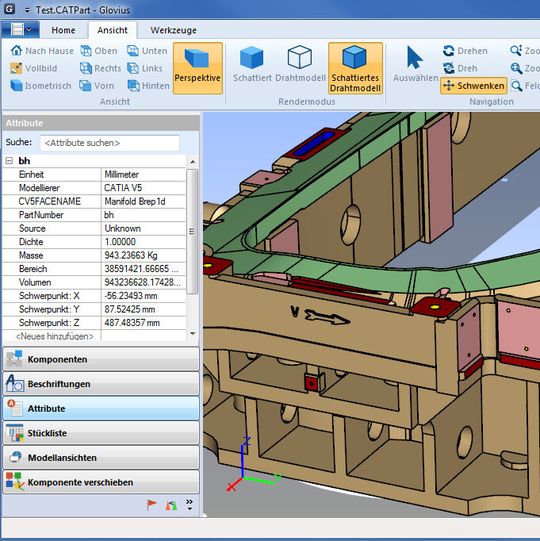This screenshot has height=541, width=540.
Task: Open the Stückliste panel
Action: click(101, 433)
